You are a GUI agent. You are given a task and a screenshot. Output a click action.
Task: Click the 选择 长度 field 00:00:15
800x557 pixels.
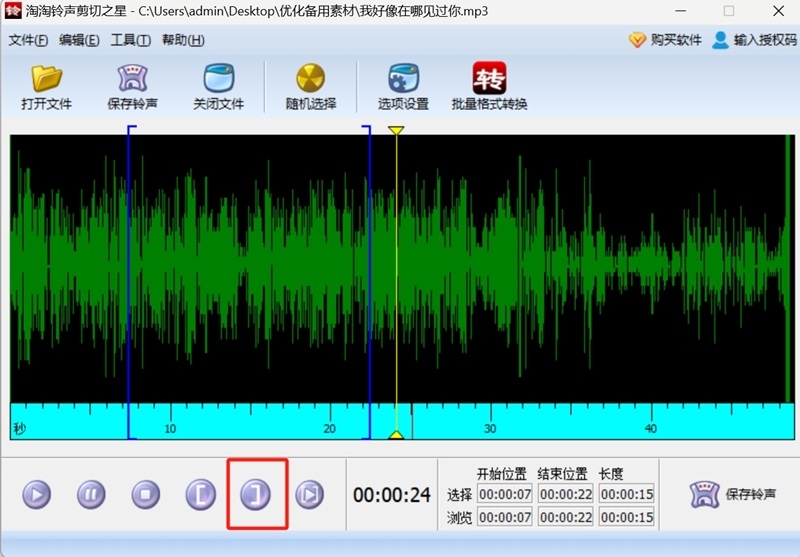627,494
